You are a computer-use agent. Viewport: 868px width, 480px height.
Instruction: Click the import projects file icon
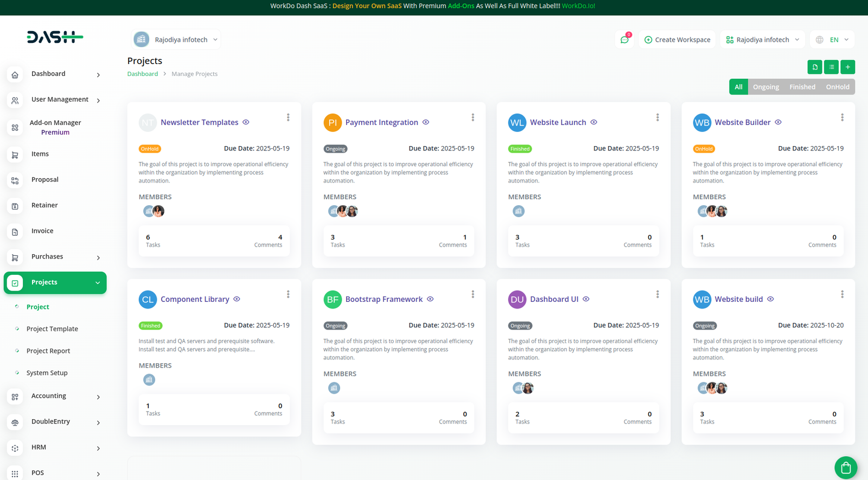815,67
